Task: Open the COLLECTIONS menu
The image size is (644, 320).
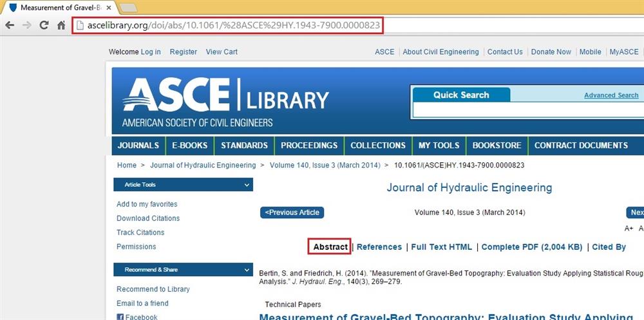Action: click(x=378, y=146)
